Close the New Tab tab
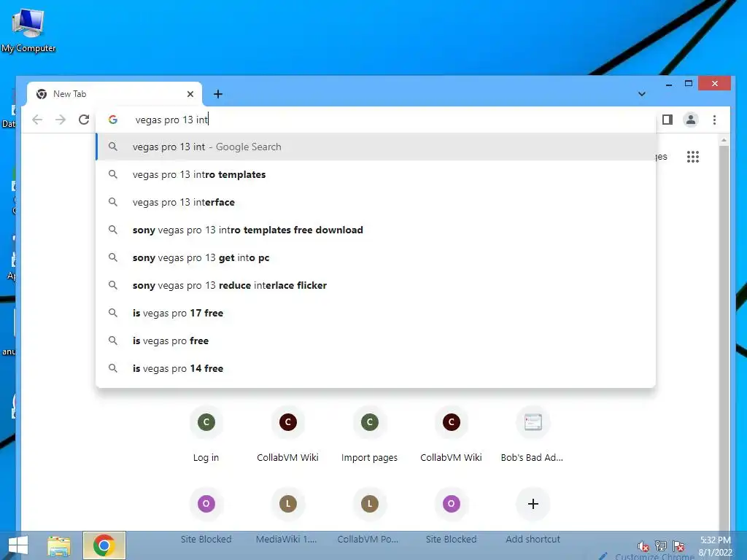 pos(190,94)
